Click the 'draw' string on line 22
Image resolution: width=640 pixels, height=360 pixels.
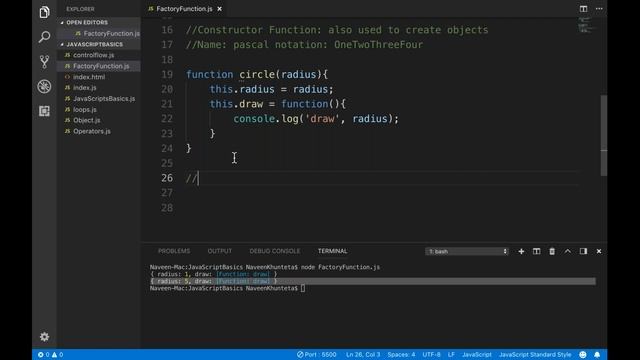coord(322,119)
